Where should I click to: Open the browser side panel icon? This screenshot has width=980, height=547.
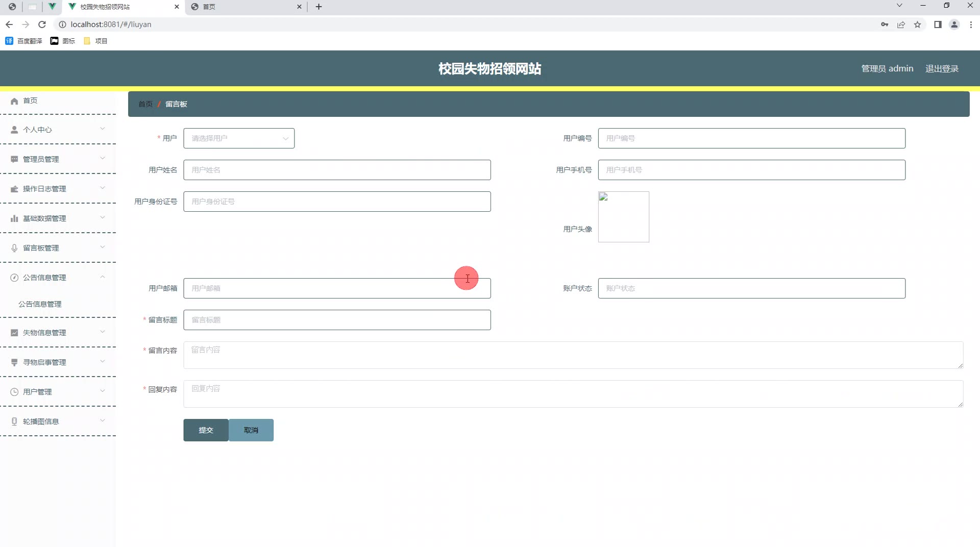(938, 24)
